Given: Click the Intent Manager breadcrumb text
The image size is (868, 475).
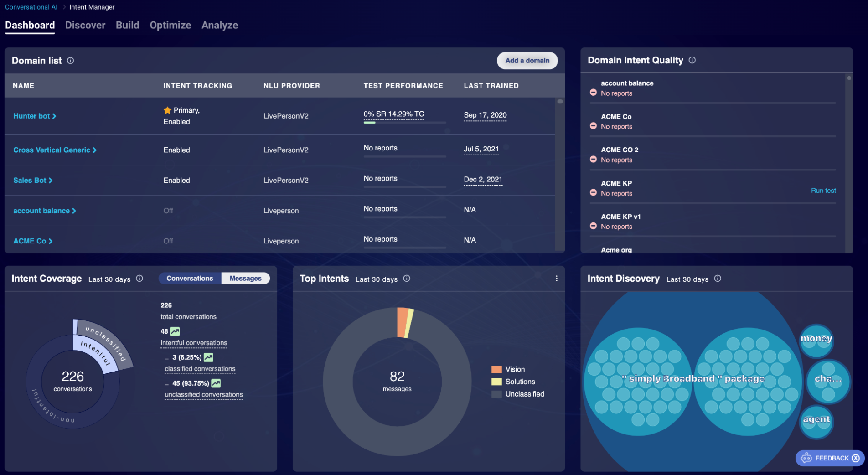Looking at the screenshot, I should click(92, 7).
